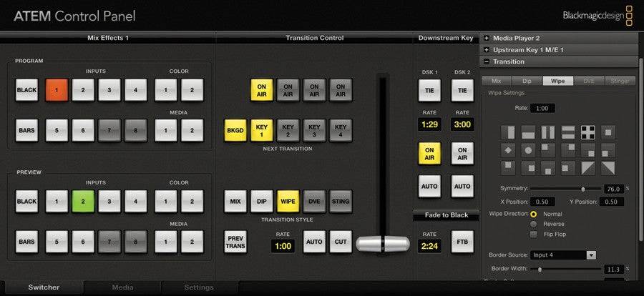
Task: Collapse the Transition section
Action: coord(487,61)
